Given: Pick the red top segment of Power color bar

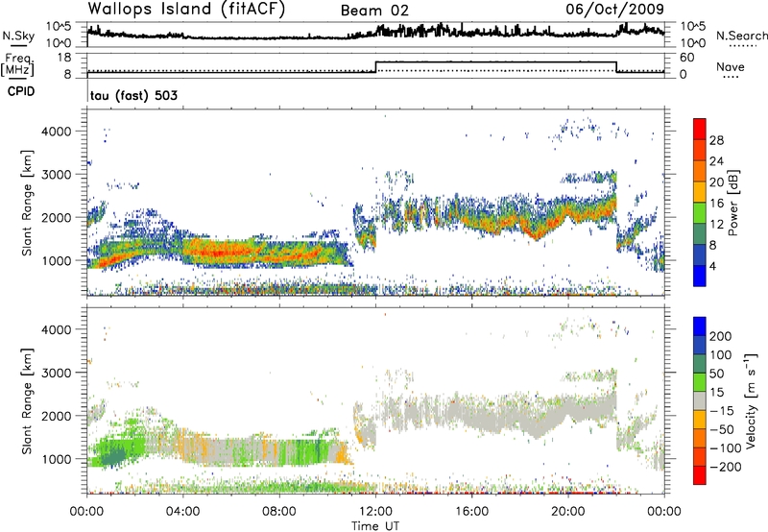Looking at the screenshot, I should 700,130.
